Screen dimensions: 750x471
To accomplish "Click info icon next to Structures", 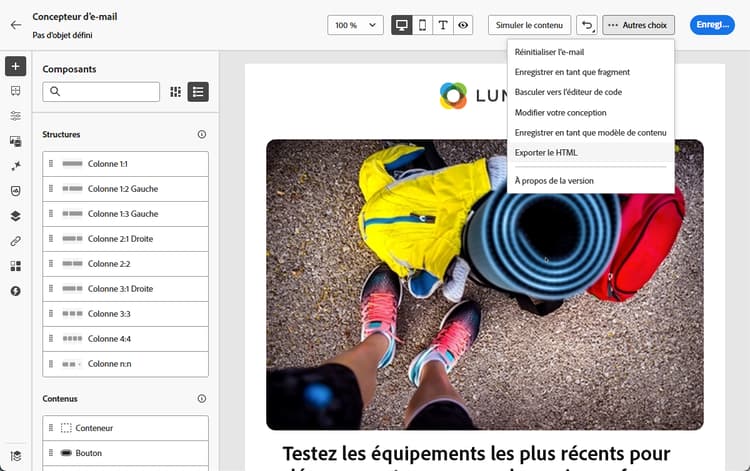I will click(x=202, y=134).
